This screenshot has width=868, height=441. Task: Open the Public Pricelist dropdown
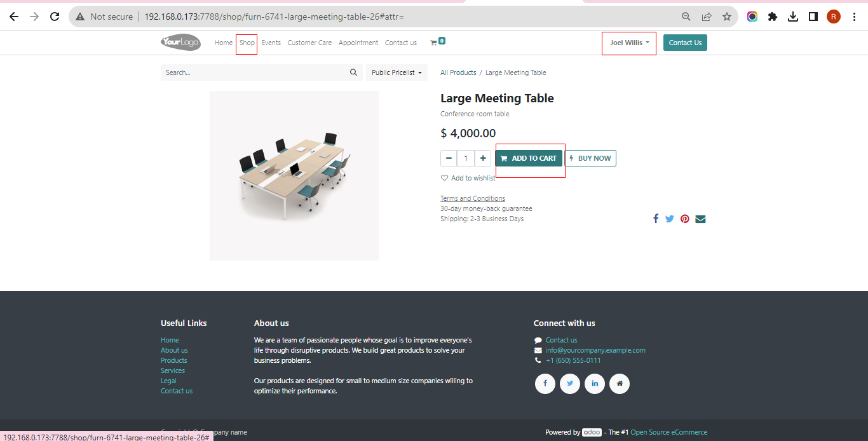point(397,72)
